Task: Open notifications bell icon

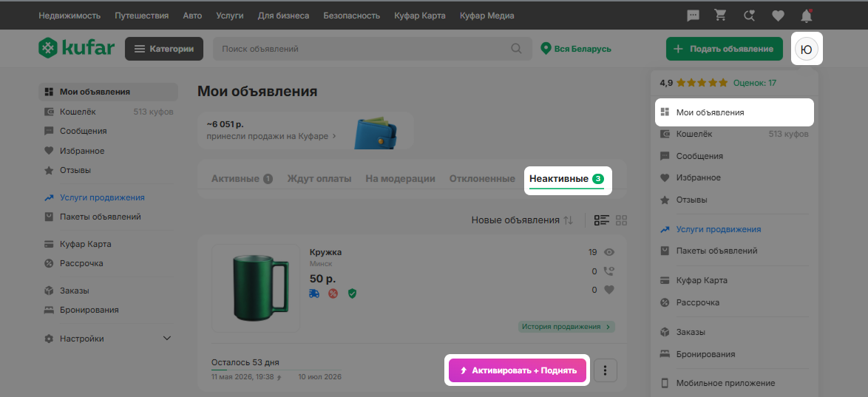Action: (x=807, y=16)
